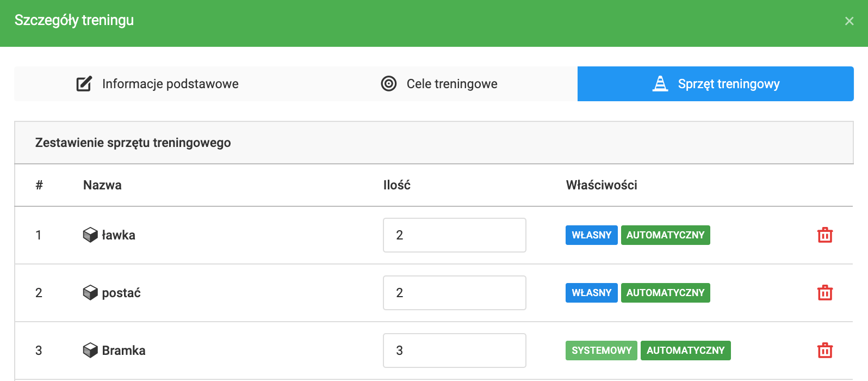This screenshot has width=868, height=381.
Task: Click the cube icon beside Bramka
Action: coord(90,351)
